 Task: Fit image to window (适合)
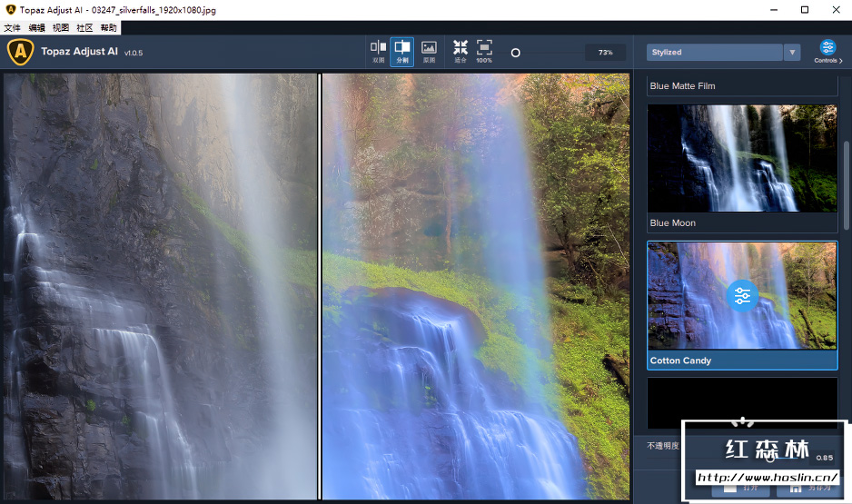[461, 52]
